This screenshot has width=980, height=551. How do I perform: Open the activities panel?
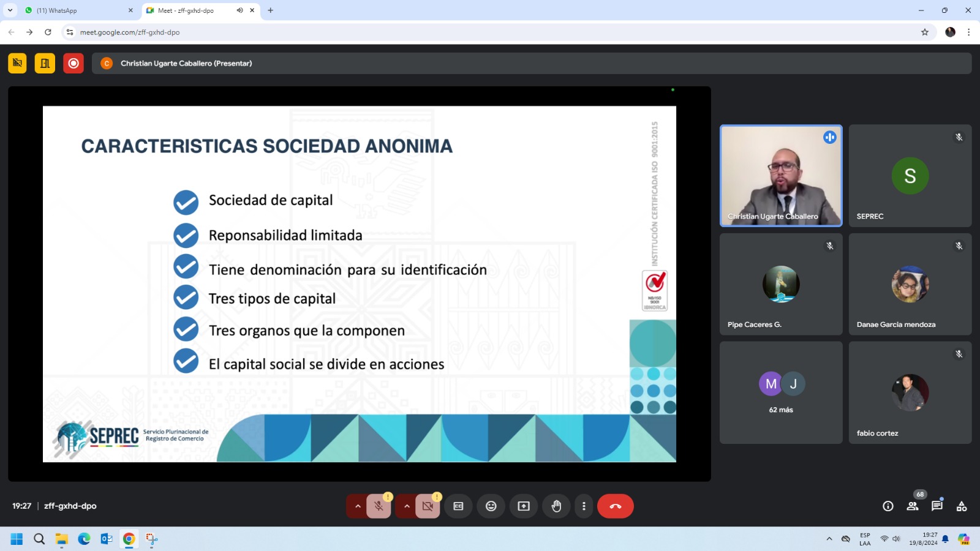960,506
